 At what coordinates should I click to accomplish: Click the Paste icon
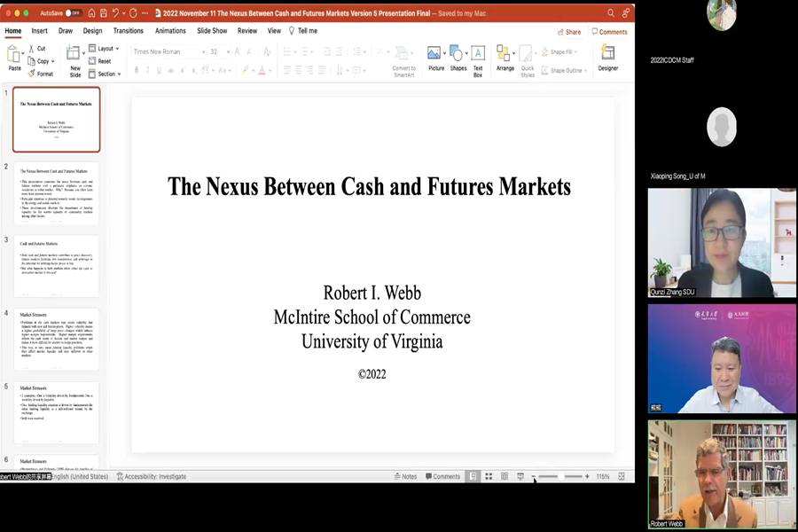pos(14,57)
